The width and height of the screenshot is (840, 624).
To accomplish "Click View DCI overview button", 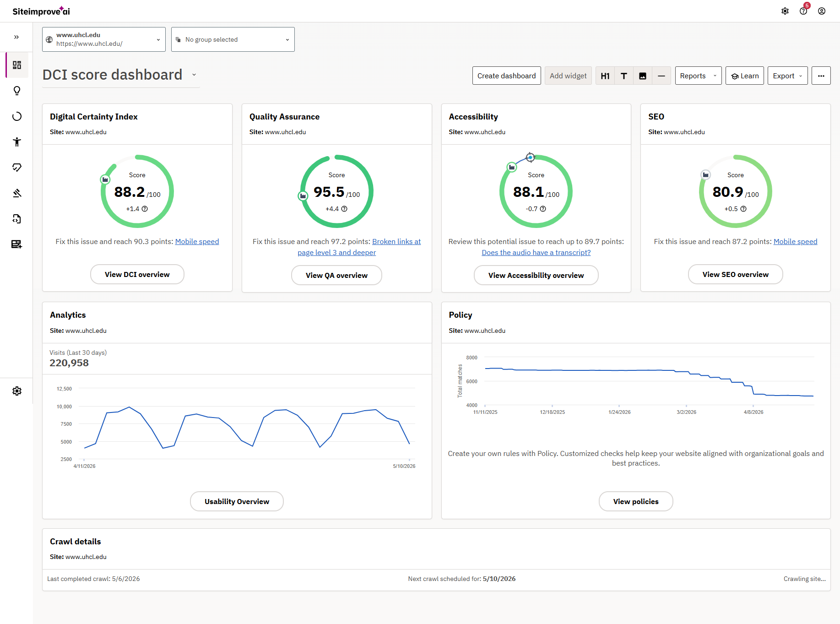I will click(137, 274).
